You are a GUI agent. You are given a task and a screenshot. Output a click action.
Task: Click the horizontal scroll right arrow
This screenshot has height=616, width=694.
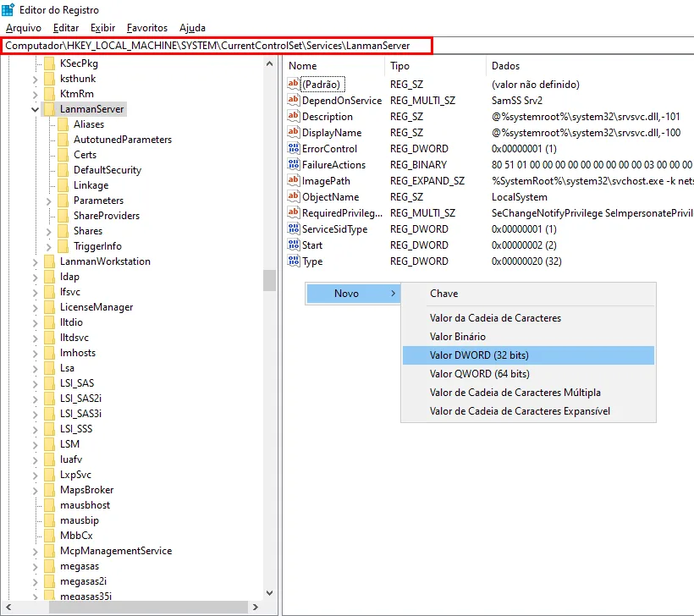256,608
